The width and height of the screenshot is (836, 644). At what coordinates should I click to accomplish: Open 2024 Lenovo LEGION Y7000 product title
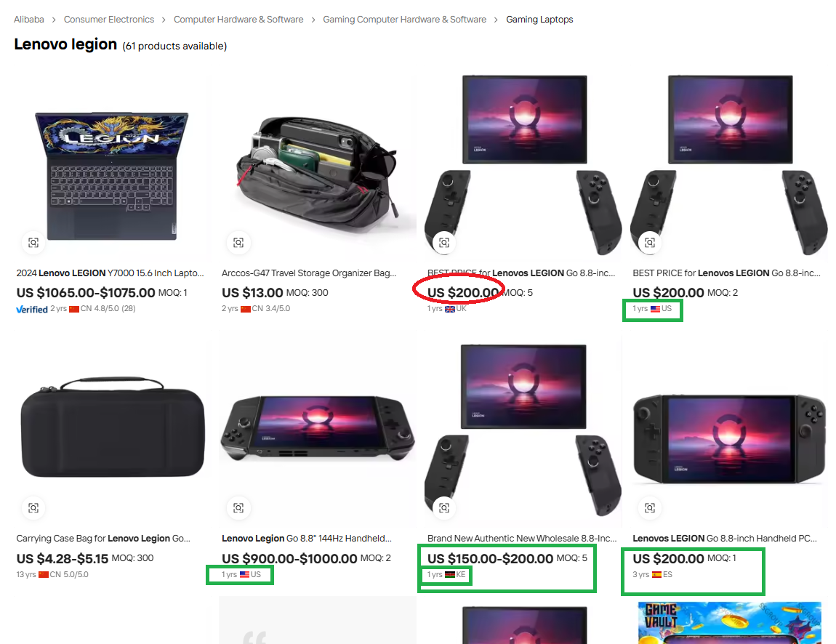(110, 273)
